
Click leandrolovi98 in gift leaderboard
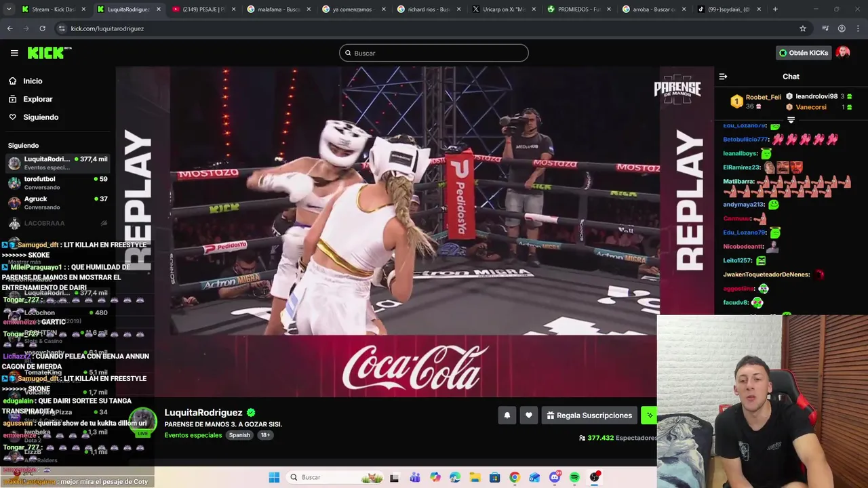tap(818, 97)
